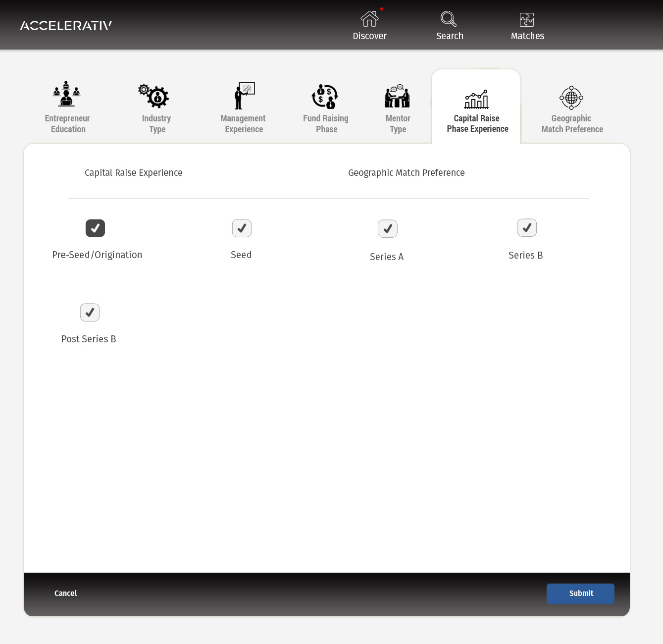Toggle the Seed checkbox
This screenshot has width=663, height=644.
tap(242, 228)
